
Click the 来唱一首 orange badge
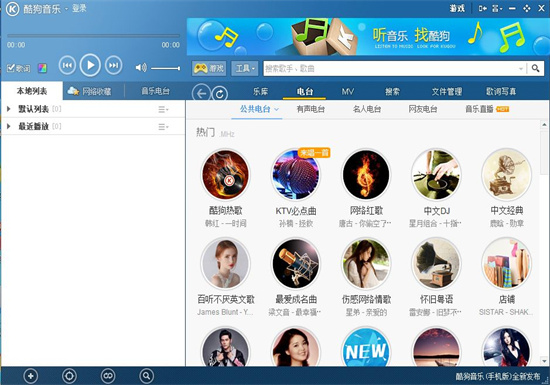[x=314, y=153]
